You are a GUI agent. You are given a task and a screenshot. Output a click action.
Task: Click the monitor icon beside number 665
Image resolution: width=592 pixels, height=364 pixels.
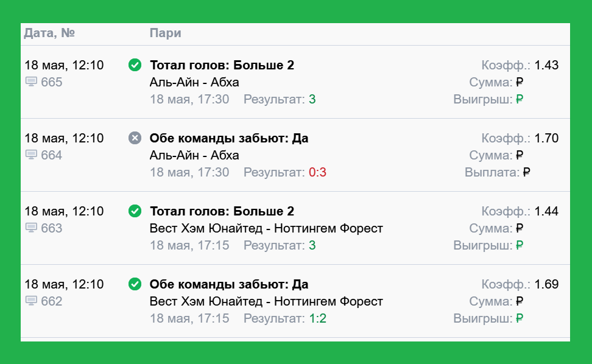pos(31,82)
